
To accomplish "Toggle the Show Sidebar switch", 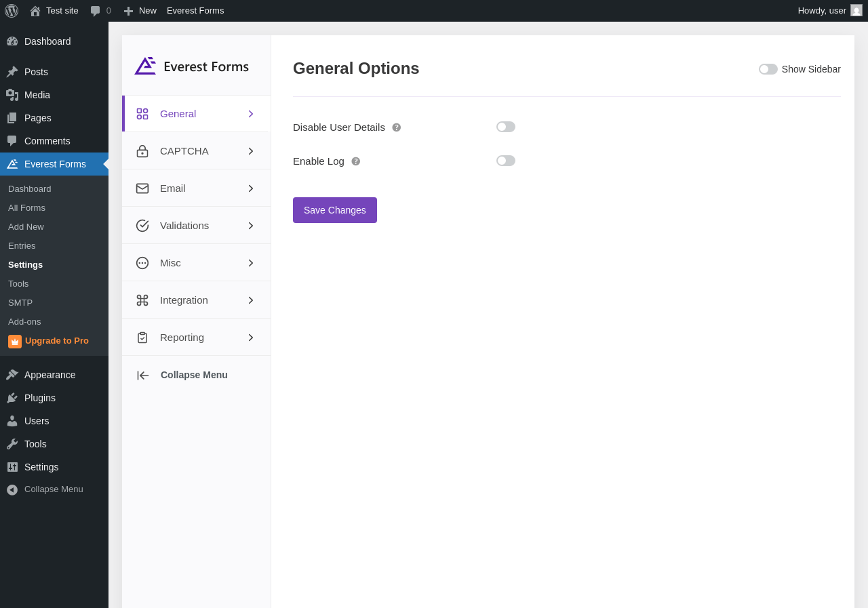I will coord(768,69).
